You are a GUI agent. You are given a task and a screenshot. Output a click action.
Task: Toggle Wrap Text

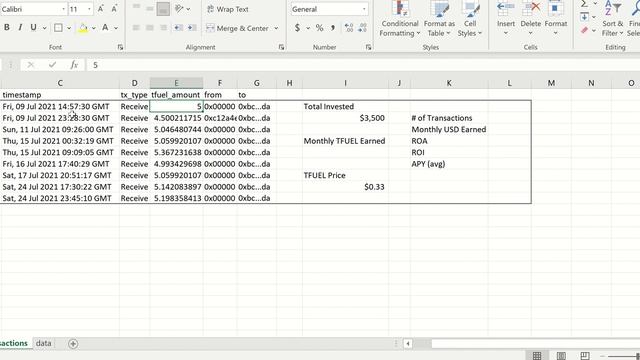[227, 9]
